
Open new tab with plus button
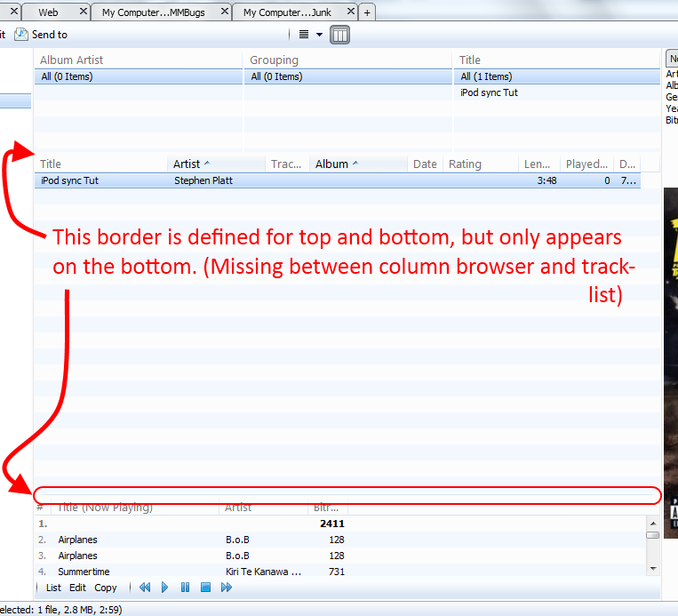[x=368, y=12]
